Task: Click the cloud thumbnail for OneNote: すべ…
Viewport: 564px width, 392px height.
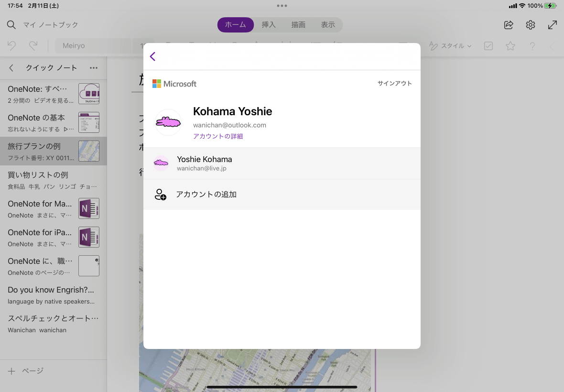Action: (89, 94)
